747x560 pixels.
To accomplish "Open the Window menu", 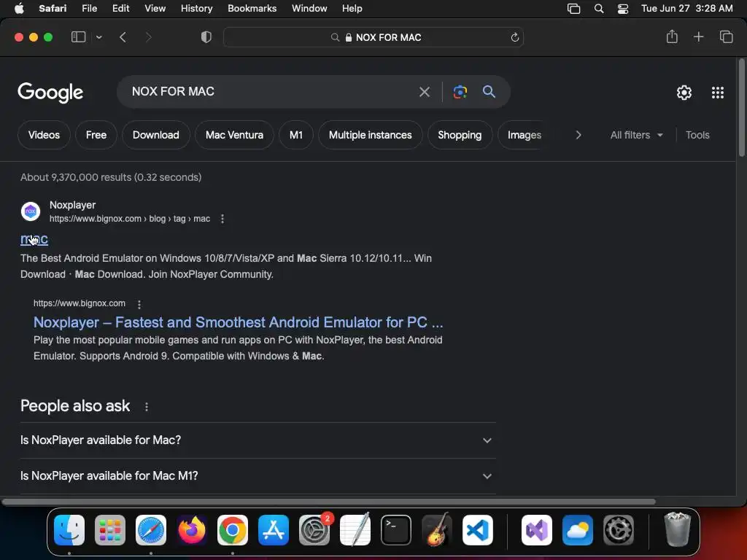I will [309, 8].
